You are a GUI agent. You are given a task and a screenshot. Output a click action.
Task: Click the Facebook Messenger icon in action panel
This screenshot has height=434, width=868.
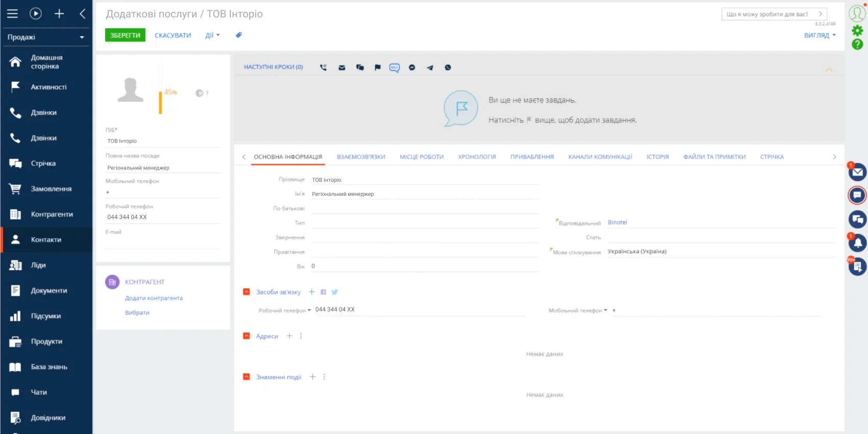click(412, 67)
